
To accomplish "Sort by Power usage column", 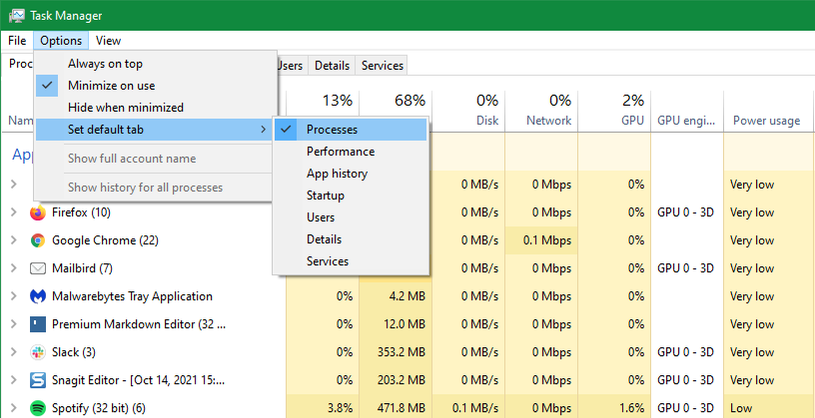I will pos(764,121).
